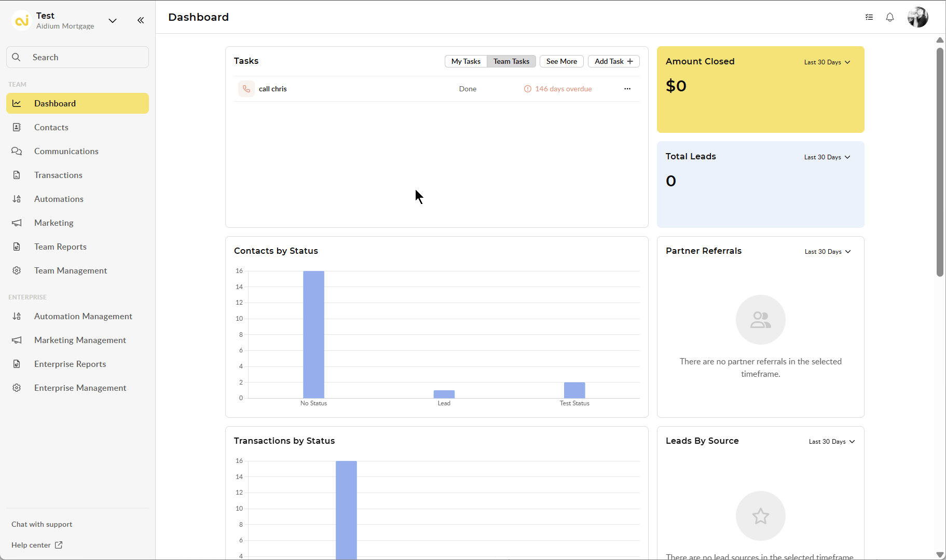Expand the Test team switcher dropdown

[113, 20]
